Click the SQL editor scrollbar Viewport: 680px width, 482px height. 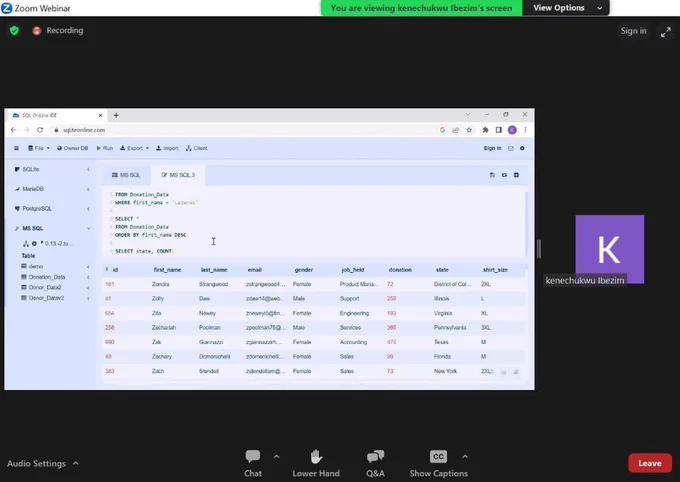tap(526, 223)
